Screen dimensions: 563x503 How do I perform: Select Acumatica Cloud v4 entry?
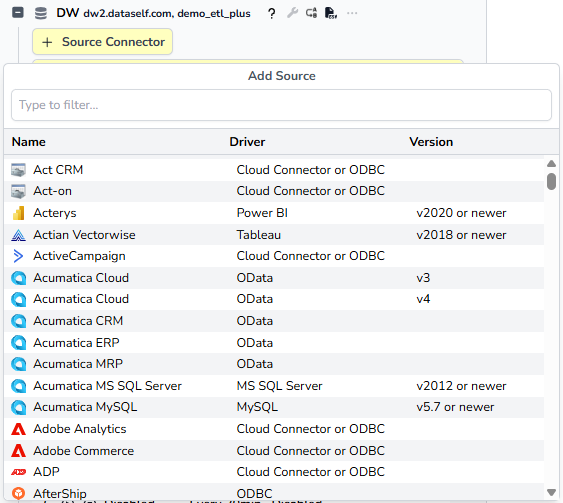274,299
